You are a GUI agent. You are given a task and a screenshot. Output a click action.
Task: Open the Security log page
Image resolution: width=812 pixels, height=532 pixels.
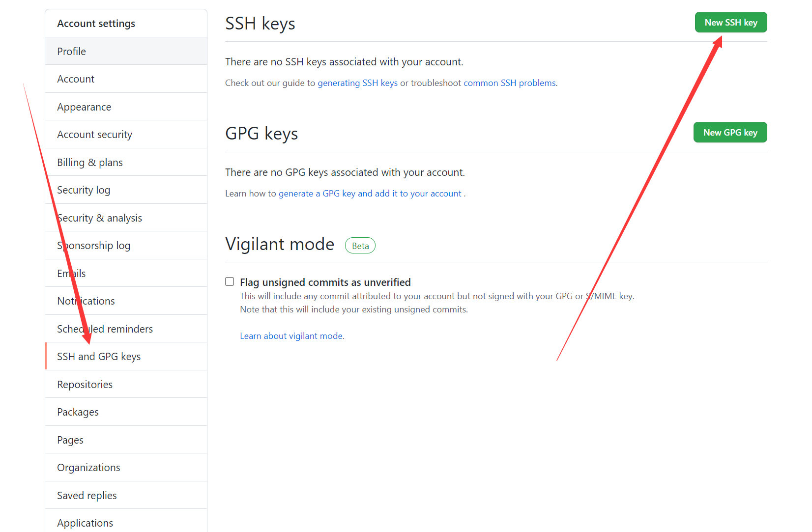pyautogui.click(x=126, y=190)
